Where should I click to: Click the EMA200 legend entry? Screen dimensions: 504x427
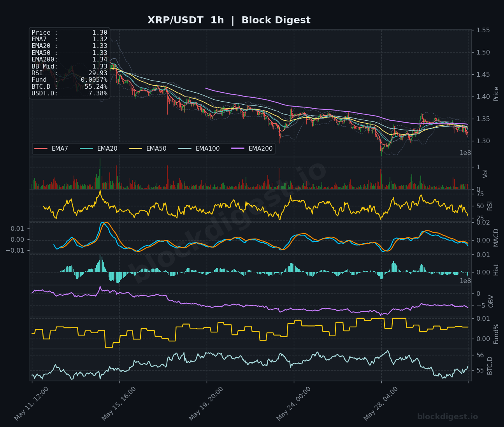point(252,149)
